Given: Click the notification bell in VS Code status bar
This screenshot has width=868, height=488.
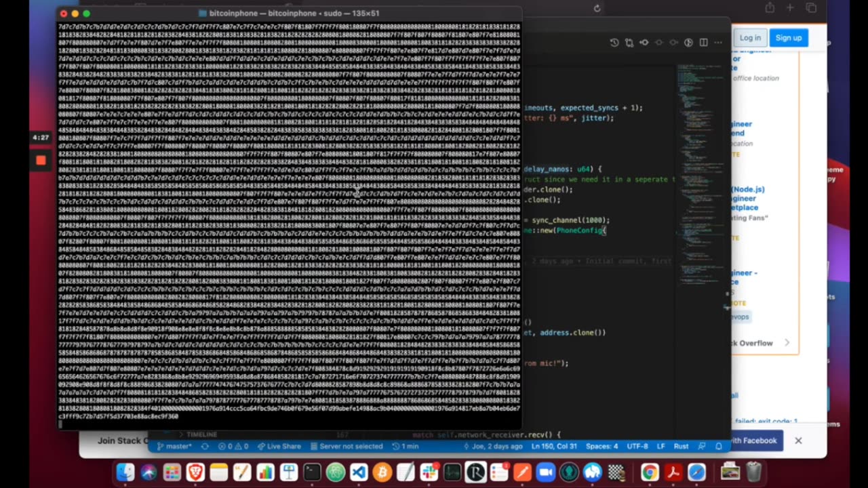Looking at the screenshot, I should click(719, 447).
